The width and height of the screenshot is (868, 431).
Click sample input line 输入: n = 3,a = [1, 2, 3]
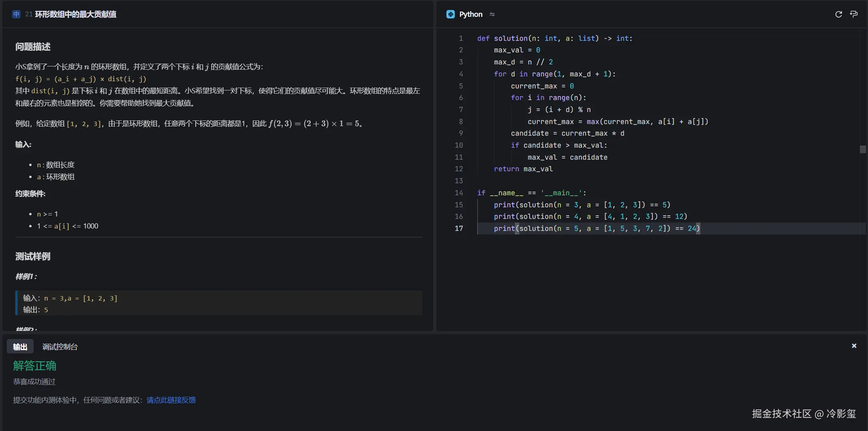point(70,298)
